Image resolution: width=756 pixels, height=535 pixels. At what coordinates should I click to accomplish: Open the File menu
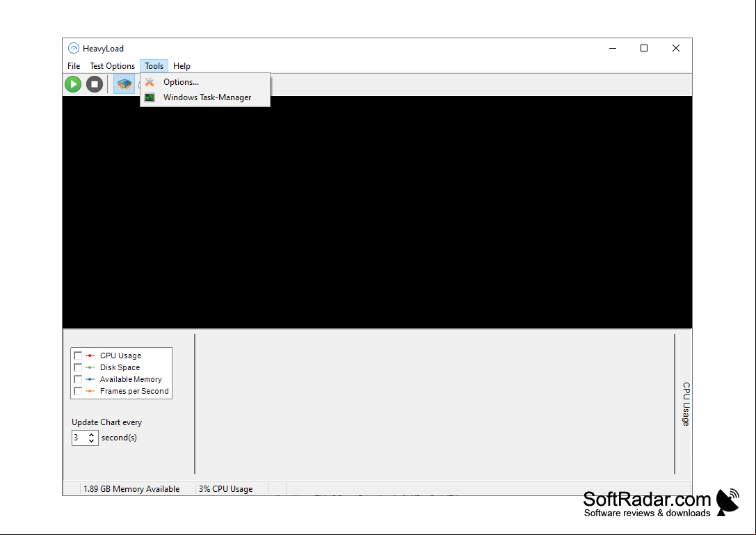(x=74, y=66)
